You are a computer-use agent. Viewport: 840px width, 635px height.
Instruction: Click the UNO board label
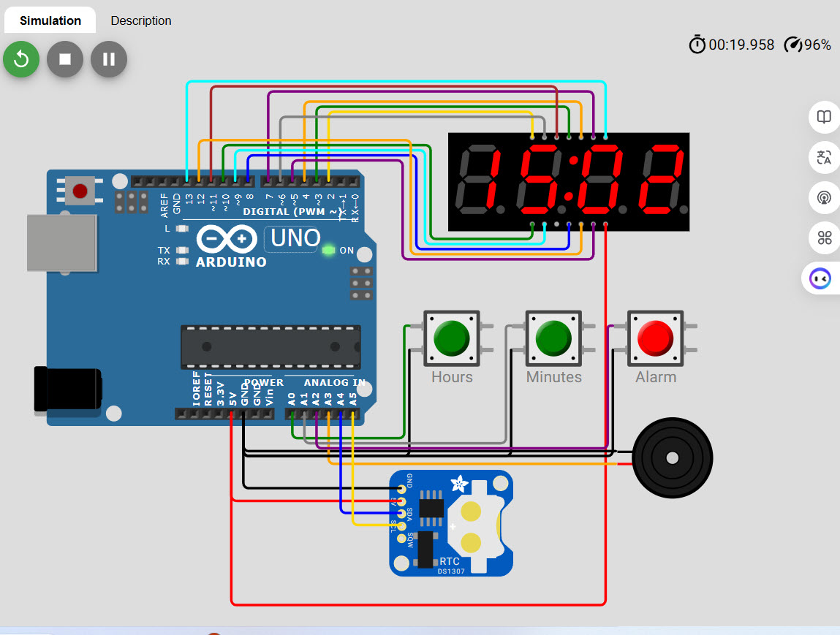tap(295, 238)
